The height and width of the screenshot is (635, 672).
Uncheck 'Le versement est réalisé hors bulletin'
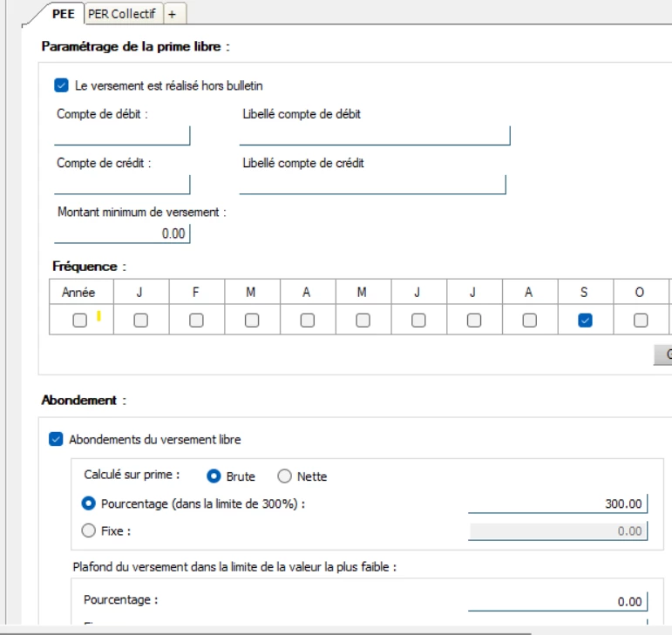[x=61, y=85]
